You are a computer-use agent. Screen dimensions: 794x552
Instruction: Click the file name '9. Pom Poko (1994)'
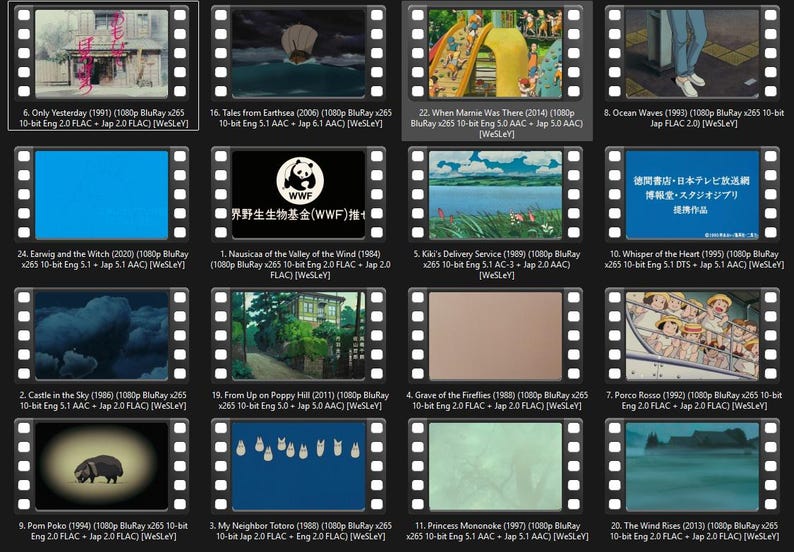[103, 531]
